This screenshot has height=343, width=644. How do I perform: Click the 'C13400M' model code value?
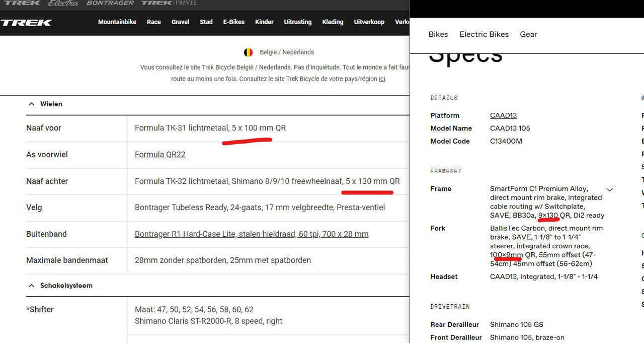point(506,142)
